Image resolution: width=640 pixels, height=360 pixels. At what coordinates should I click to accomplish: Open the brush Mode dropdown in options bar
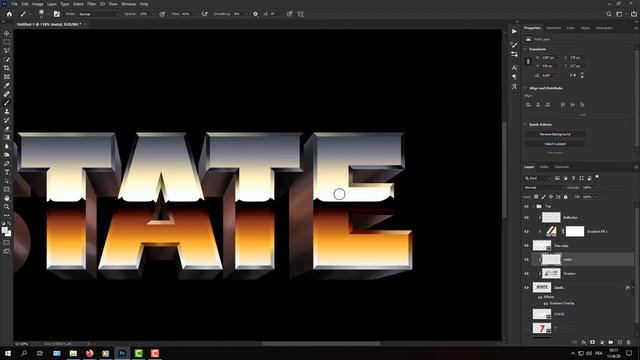[98, 14]
